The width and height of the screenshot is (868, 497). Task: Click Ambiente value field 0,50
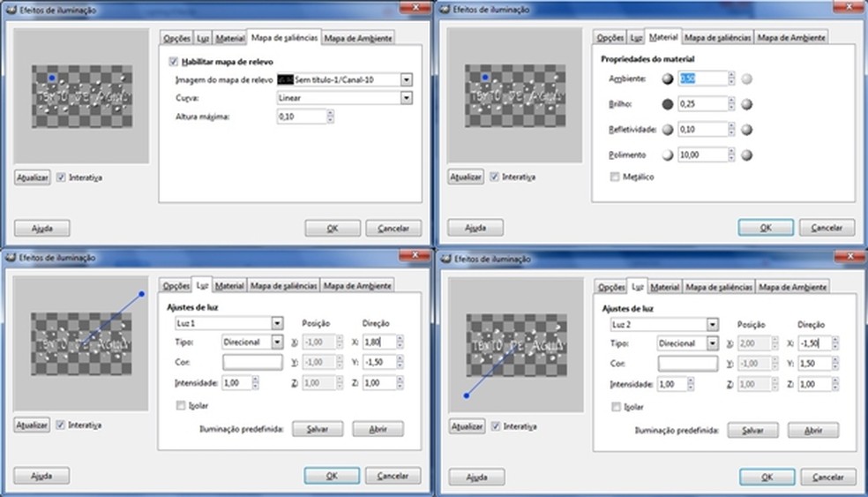(702, 79)
